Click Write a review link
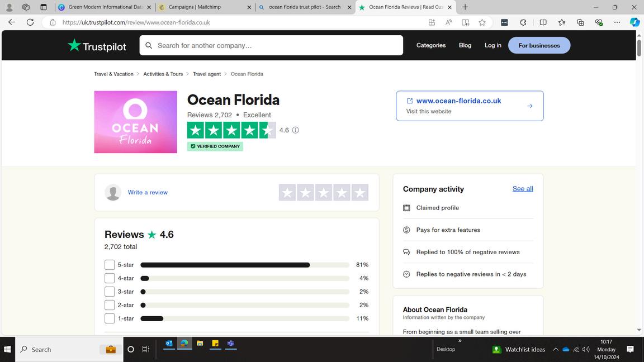The height and width of the screenshot is (362, 644). (x=148, y=193)
